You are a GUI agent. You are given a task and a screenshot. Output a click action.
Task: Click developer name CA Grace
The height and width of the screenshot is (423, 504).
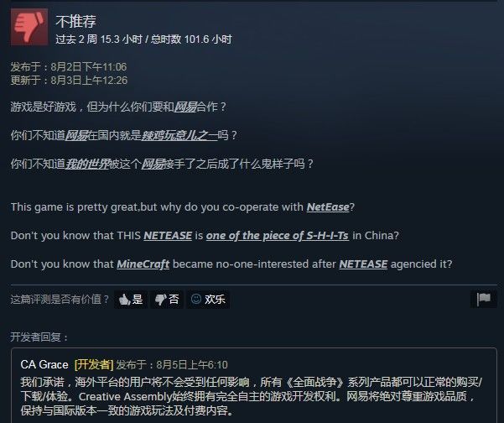(x=44, y=365)
